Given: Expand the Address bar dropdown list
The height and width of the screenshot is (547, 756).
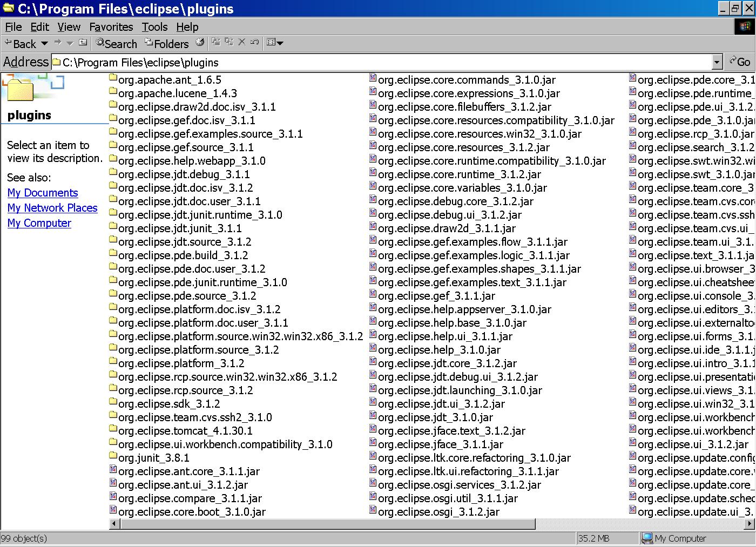Looking at the screenshot, I should click(x=717, y=62).
